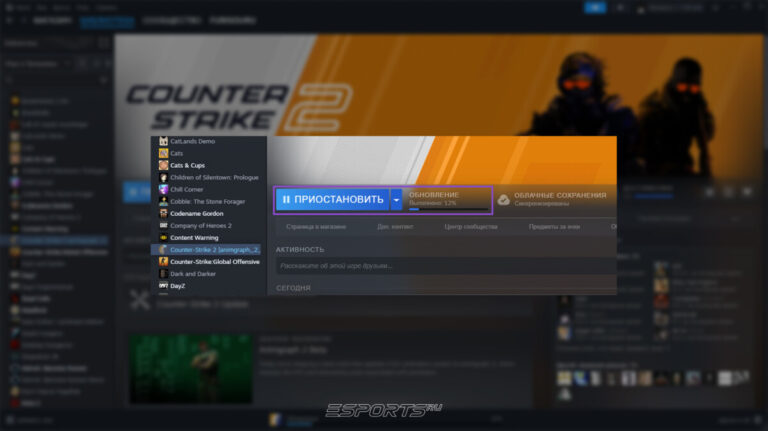Select Dark and Darker in list
Image resolution: width=768 pixels, height=431 pixels.
[x=193, y=274]
